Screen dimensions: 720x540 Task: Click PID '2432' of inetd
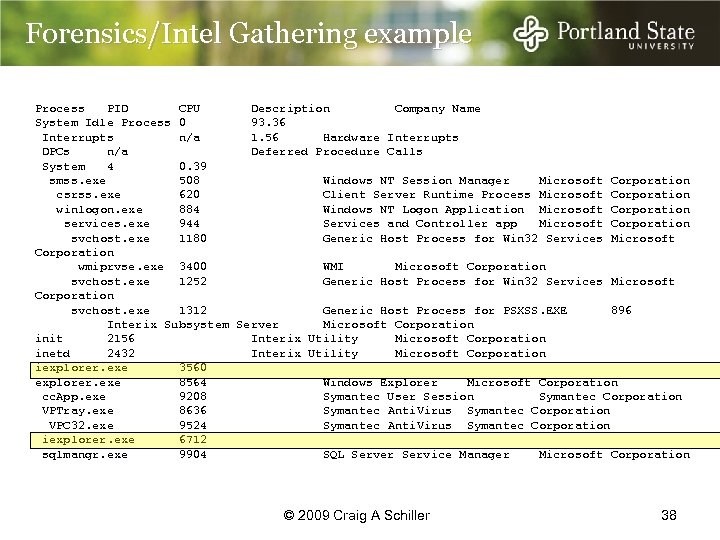(121, 354)
